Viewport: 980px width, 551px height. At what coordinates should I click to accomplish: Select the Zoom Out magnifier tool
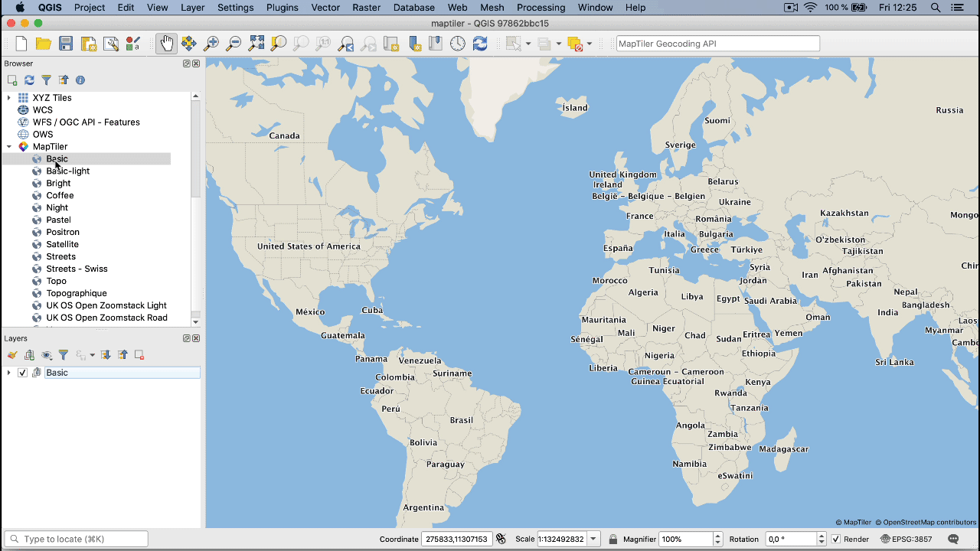click(234, 44)
